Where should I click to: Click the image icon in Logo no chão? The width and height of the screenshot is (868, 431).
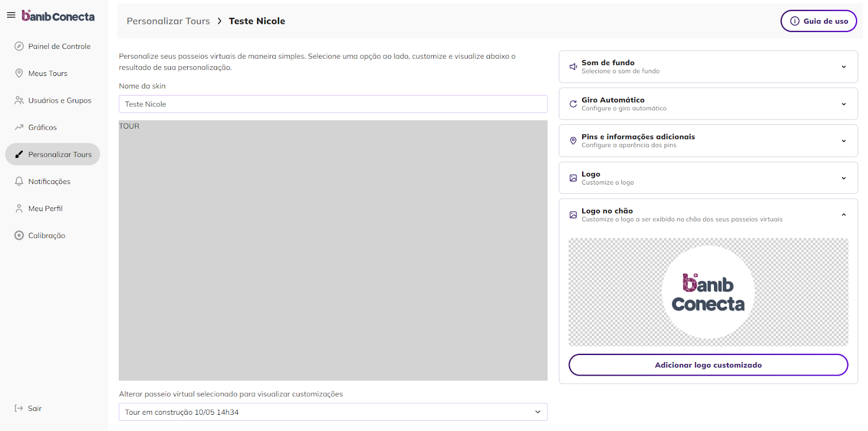pyautogui.click(x=573, y=215)
